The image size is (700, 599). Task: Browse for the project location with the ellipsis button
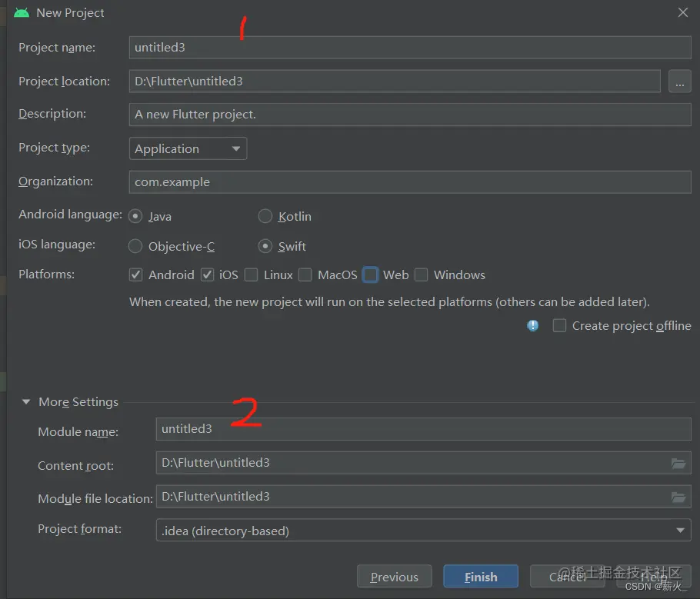click(x=679, y=82)
